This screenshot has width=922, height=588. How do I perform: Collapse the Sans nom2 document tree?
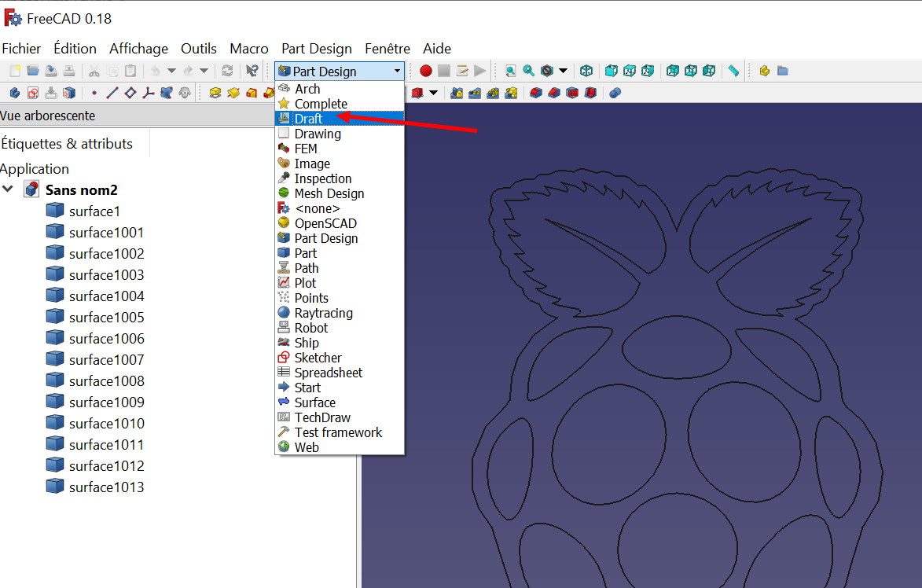[x=8, y=189]
